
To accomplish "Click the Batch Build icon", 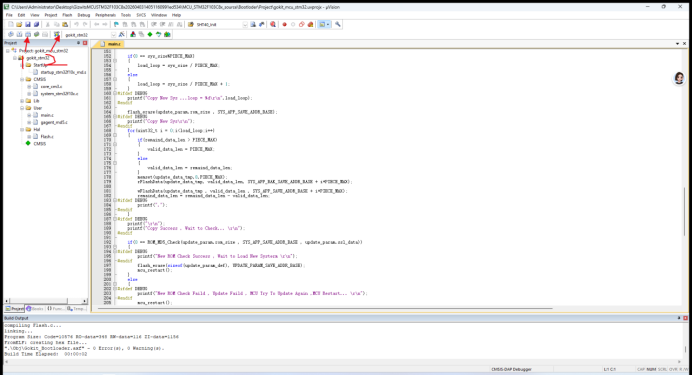I will [36, 34].
